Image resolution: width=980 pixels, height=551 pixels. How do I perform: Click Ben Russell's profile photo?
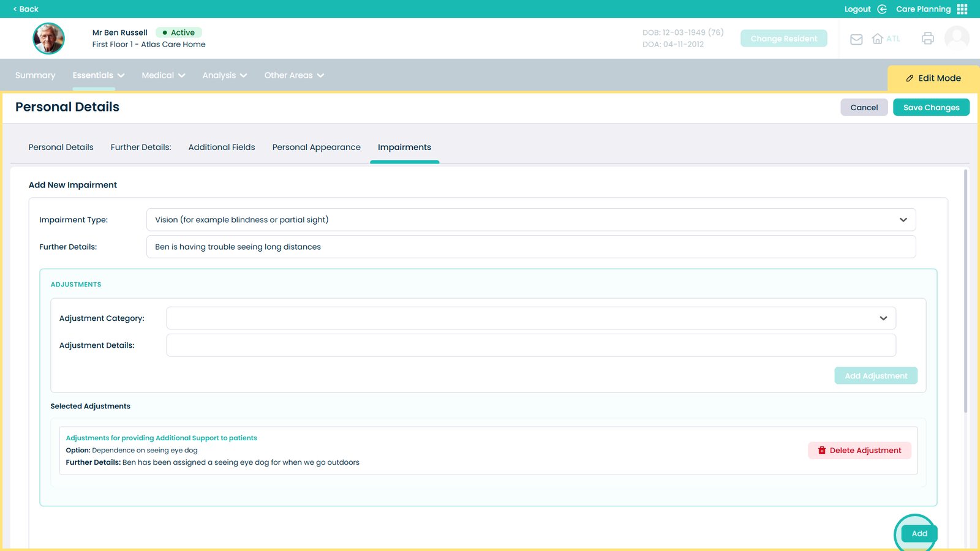click(48, 39)
